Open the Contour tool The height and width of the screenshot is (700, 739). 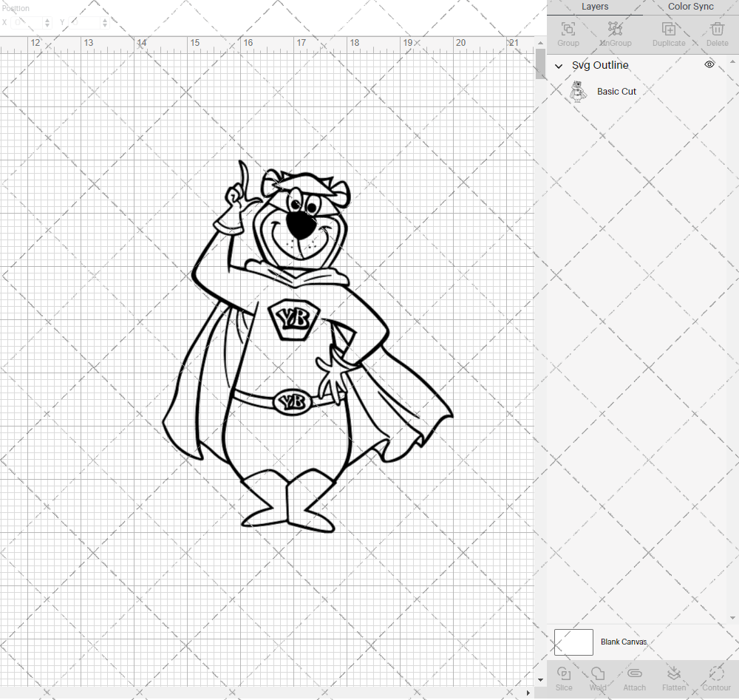click(x=715, y=675)
